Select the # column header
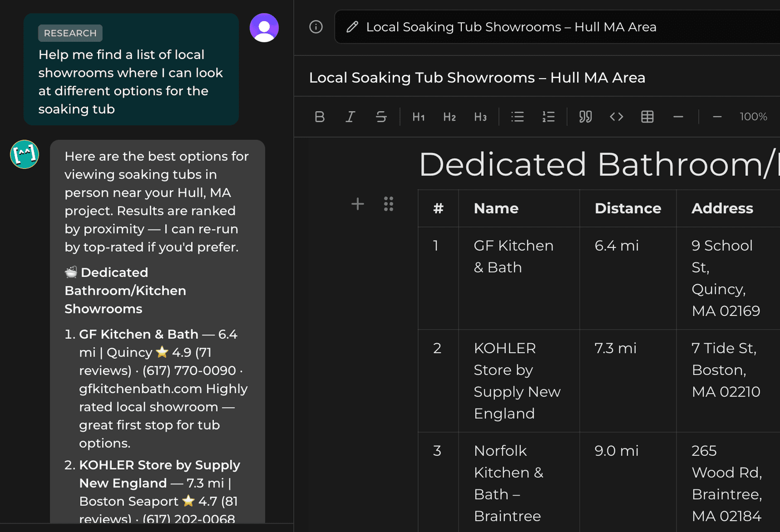This screenshot has height=532, width=780. 438,208
